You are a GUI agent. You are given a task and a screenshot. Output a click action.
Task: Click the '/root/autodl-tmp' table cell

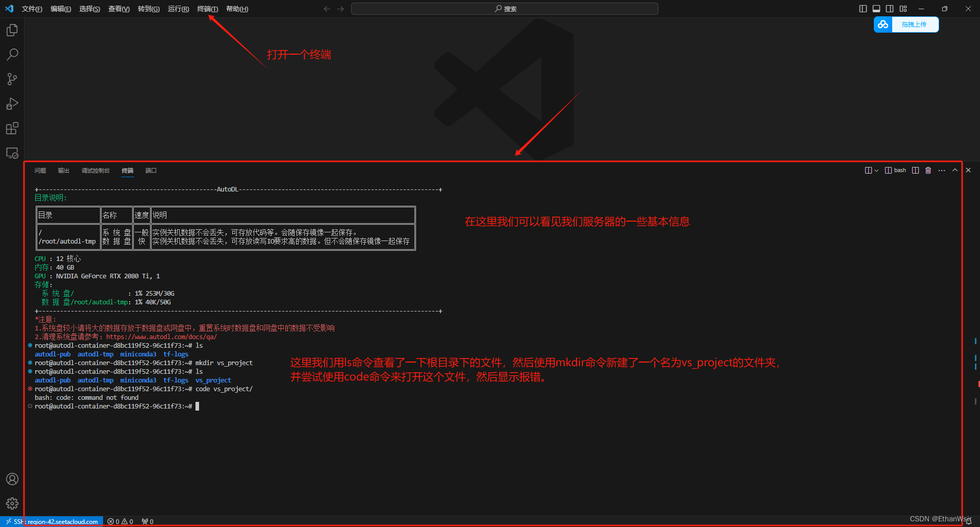click(67, 242)
